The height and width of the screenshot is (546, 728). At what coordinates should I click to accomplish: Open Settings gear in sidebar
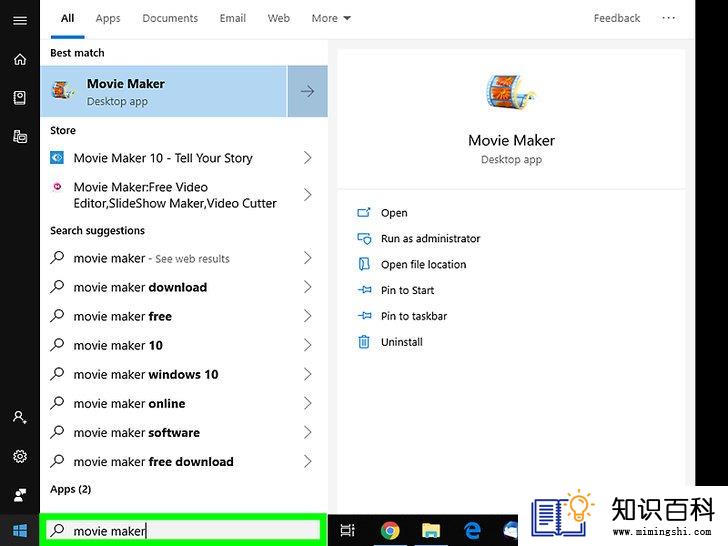coord(20,456)
